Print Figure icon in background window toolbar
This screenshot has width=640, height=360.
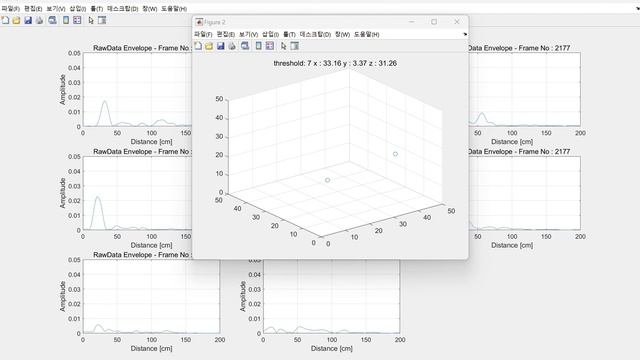coord(39,20)
